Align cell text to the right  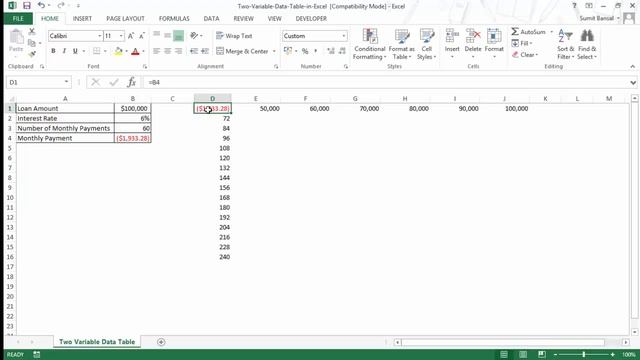[x=178, y=51]
